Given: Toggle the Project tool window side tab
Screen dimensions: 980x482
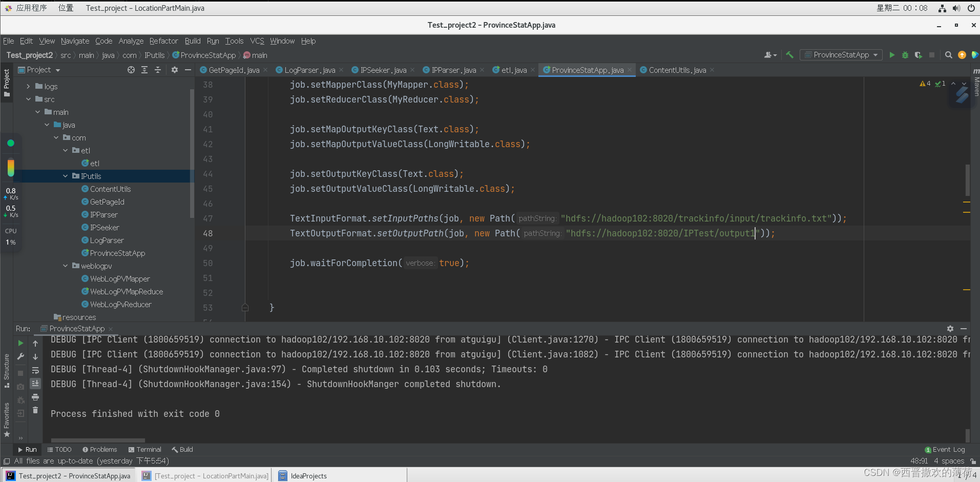Looking at the screenshot, I should coord(7,83).
